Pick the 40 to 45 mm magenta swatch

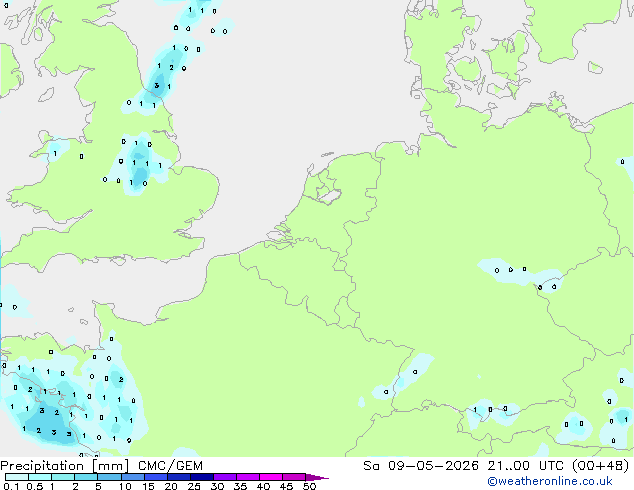(271, 477)
